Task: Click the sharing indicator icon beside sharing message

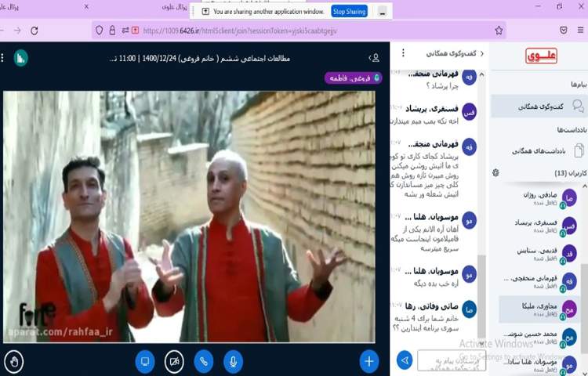Action: pyautogui.click(x=205, y=12)
